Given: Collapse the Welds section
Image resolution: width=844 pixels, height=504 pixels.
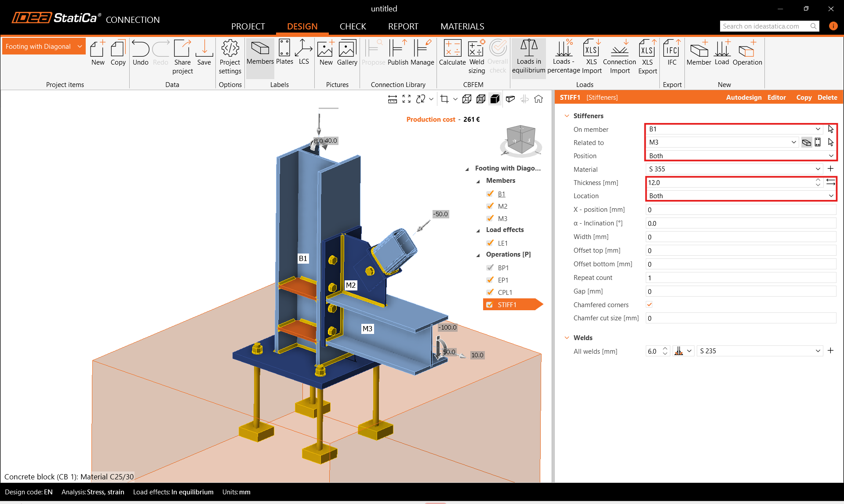Looking at the screenshot, I should point(567,338).
